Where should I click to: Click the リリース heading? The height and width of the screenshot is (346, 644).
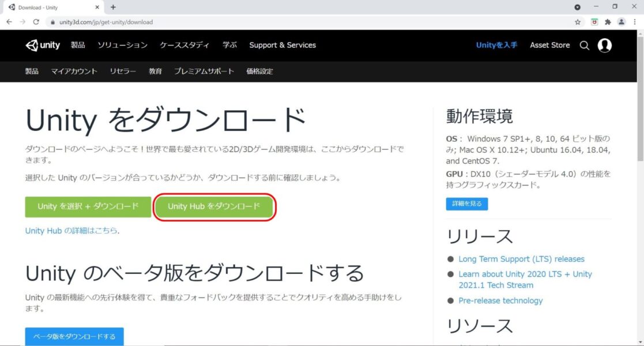[x=480, y=236]
